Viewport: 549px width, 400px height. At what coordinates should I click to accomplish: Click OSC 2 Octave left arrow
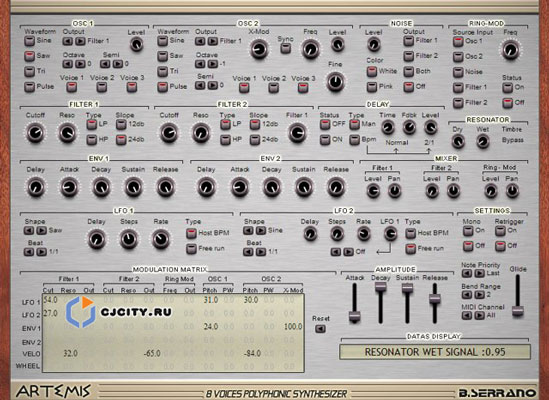pyautogui.click(x=200, y=64)
